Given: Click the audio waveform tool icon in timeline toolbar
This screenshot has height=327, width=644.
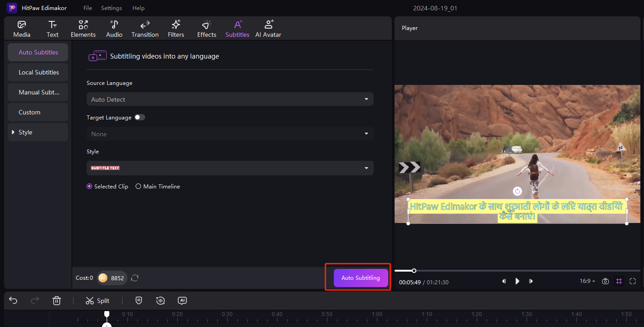Looking at the screenshot, I should pyautogui.click(x=160, y=301).
